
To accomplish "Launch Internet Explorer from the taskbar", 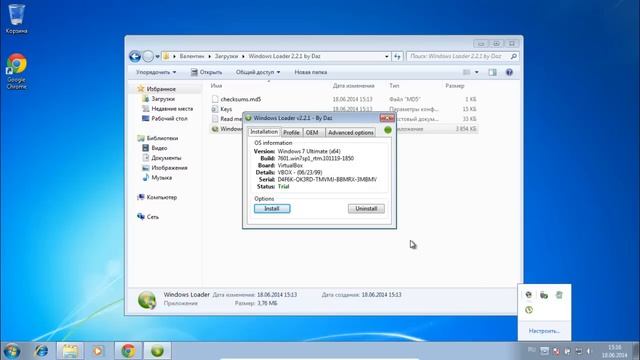I will [x=41, y=351].
